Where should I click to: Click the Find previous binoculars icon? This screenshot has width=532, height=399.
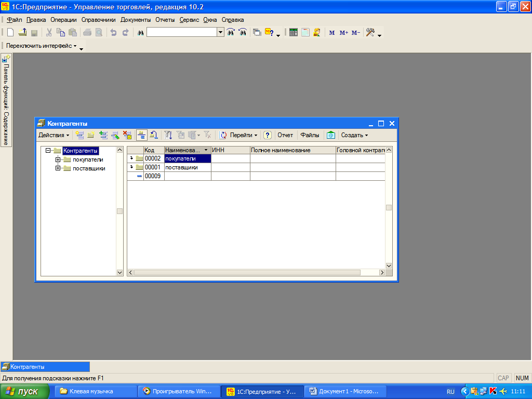[243, 32]
